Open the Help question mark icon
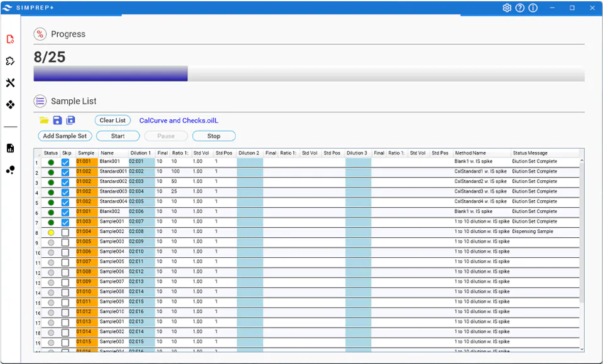Screen dimensions: 603x364 519,8
